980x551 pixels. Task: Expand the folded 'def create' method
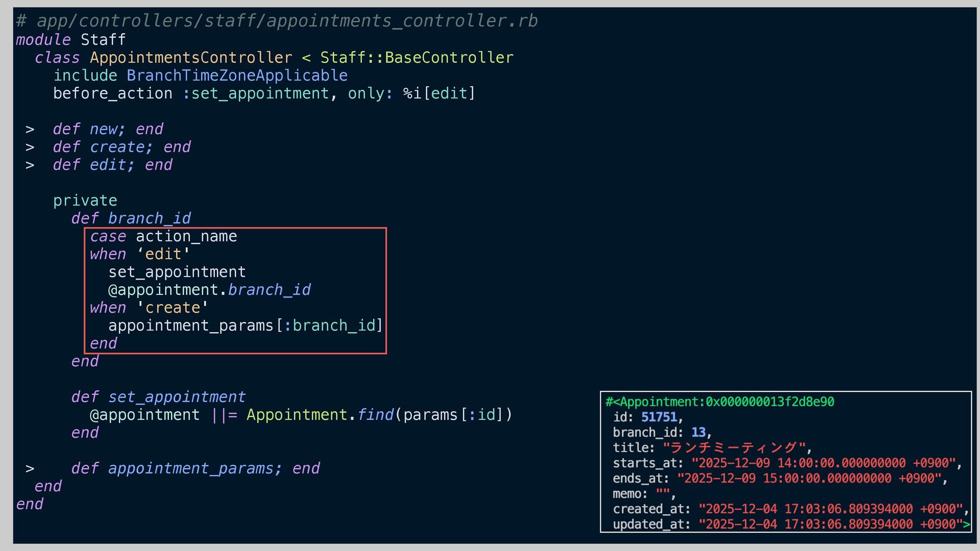coord(30,147)
